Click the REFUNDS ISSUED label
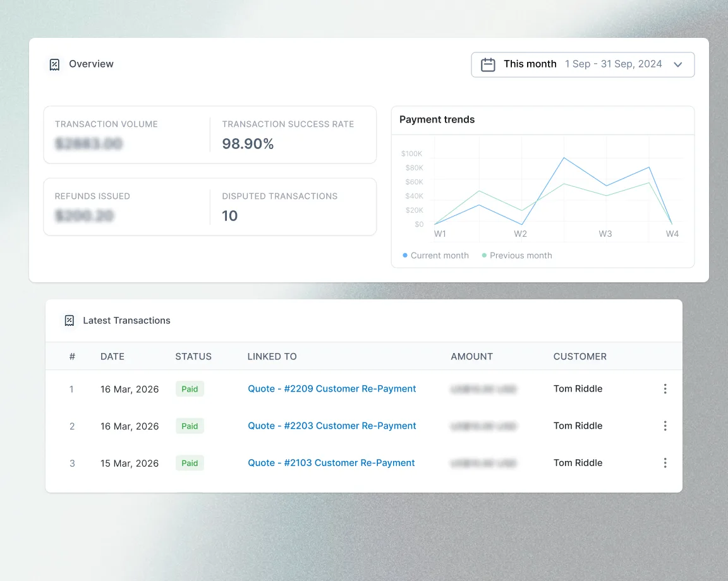The width and height of the screenshot is (728, 581). click(x=92, y=196)
